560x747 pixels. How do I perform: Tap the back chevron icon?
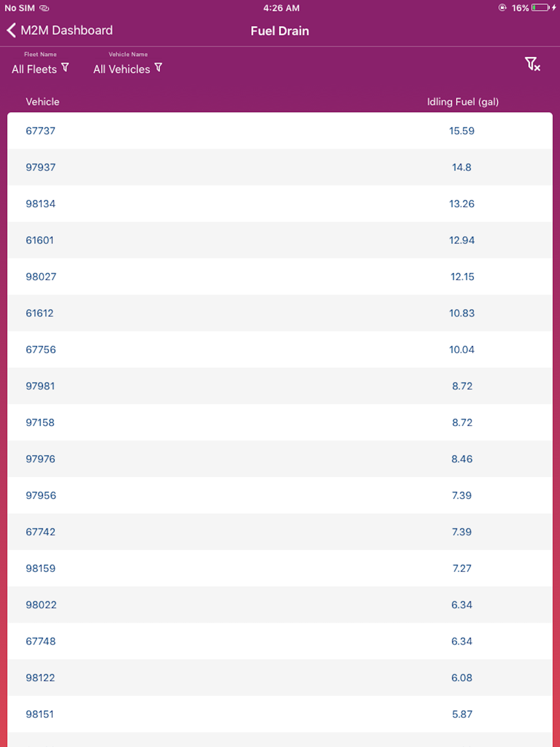[x=11, y=30]
